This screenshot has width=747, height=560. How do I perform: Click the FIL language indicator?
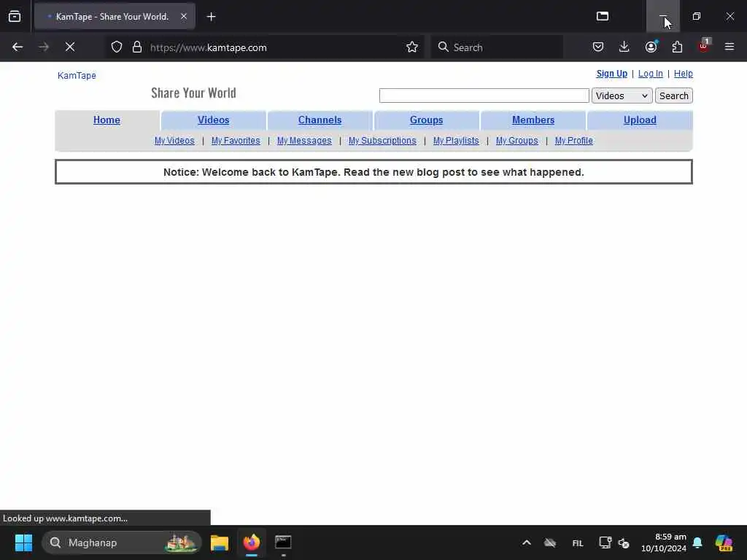pyautogui.click(x=578, y=542)
